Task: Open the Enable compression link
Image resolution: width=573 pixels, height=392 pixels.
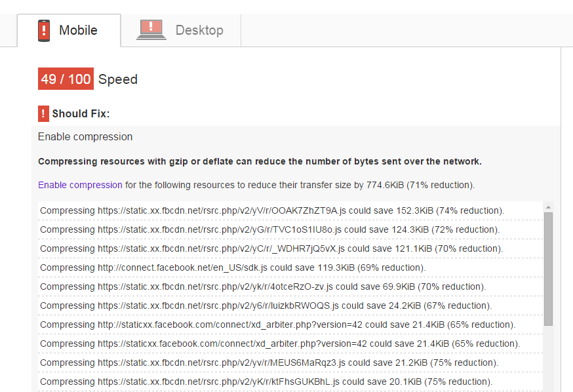Action: tap(80, 185)
